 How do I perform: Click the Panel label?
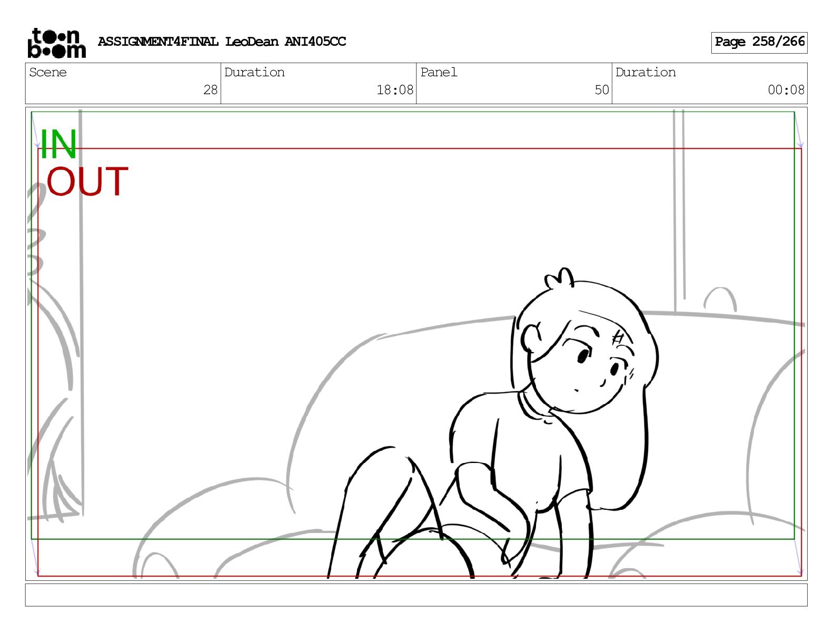(439, 72)
